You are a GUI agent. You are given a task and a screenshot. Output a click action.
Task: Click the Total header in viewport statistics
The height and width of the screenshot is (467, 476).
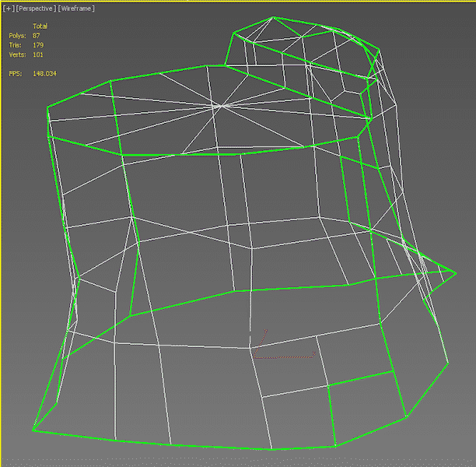[x=40, y=26]
